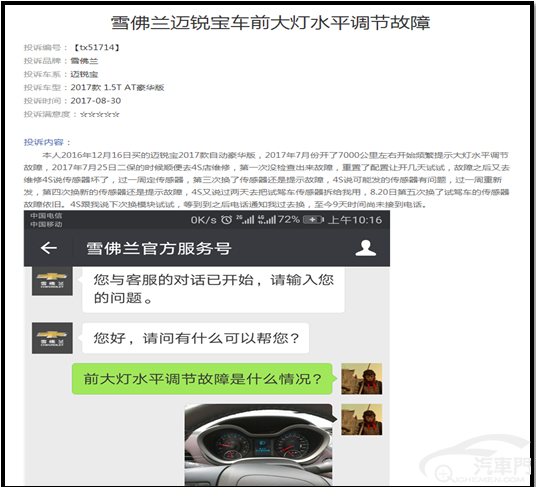Click the complaint number tx51714
The width and height of the screenshot is (536, 487).
97,48
